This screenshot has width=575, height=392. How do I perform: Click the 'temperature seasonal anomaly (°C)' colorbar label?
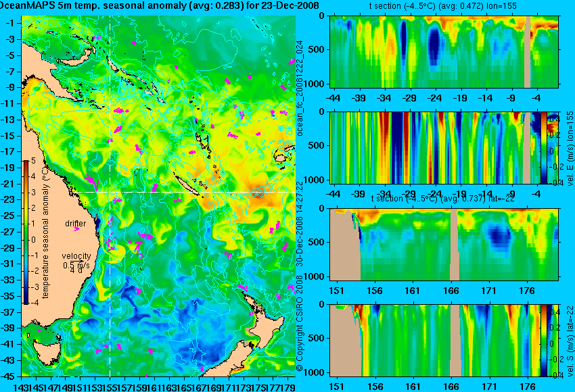point(45,233)
